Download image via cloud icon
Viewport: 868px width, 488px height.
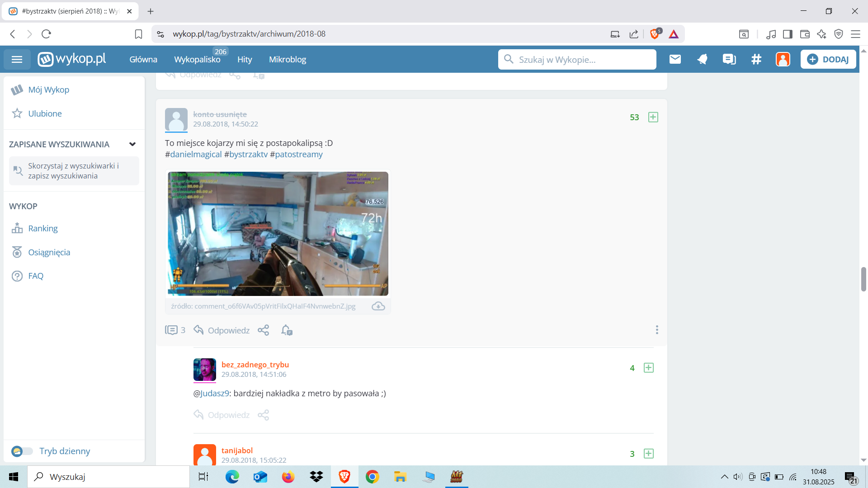click(378, 306)
